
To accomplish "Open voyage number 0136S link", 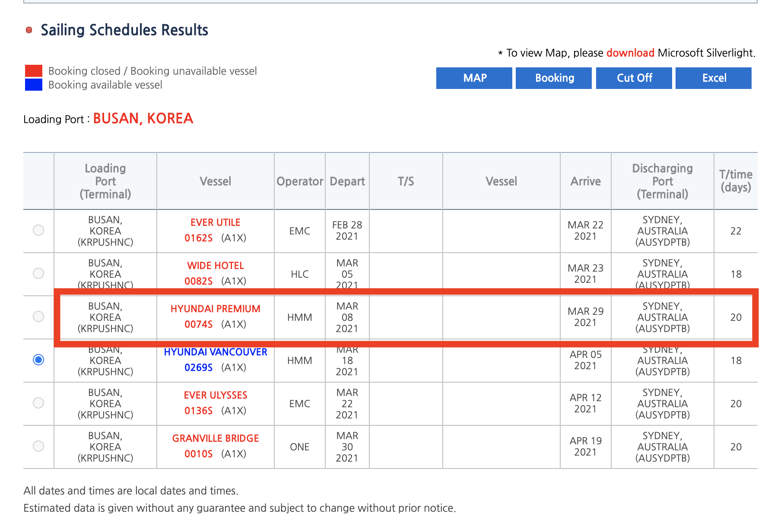I will click(199, 411).
